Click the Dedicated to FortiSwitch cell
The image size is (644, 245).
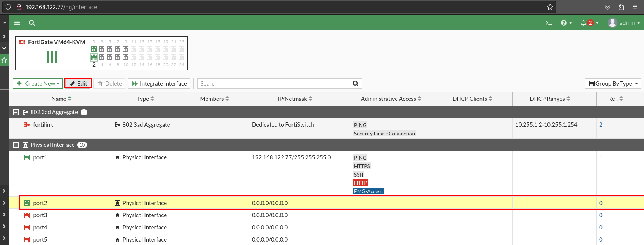[283, 125]
